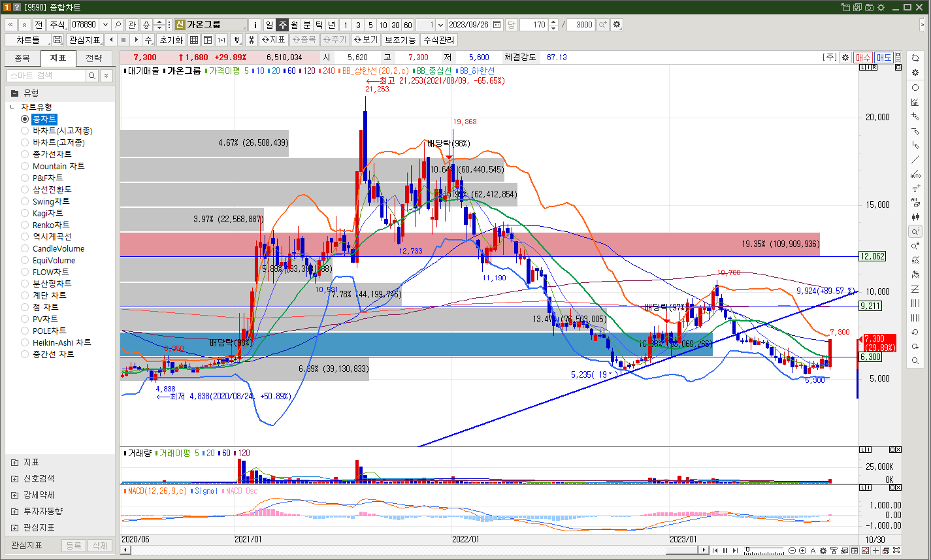
Task: Click the font 'A' icon in bottom toolbar
Action: click(813, 551)
